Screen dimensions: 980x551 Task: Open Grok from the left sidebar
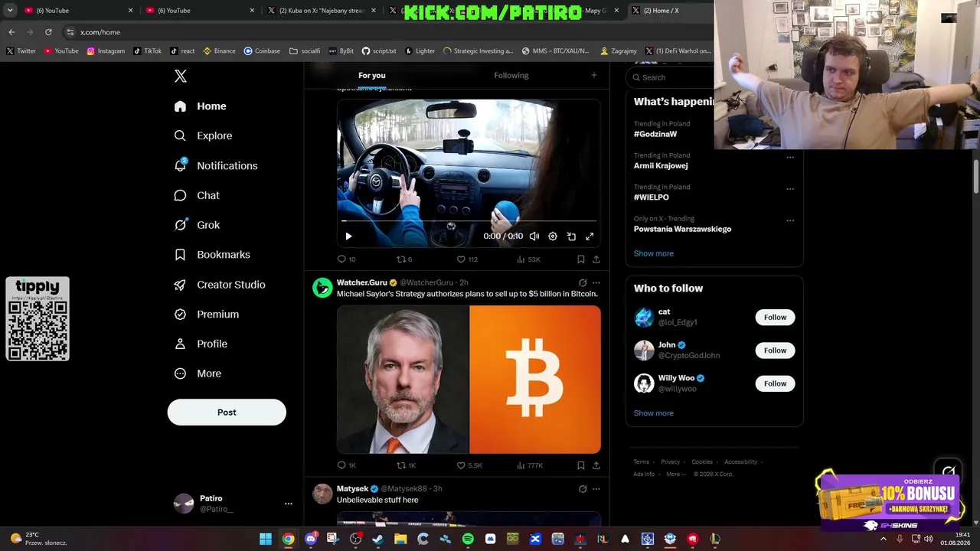pos(196,225)
